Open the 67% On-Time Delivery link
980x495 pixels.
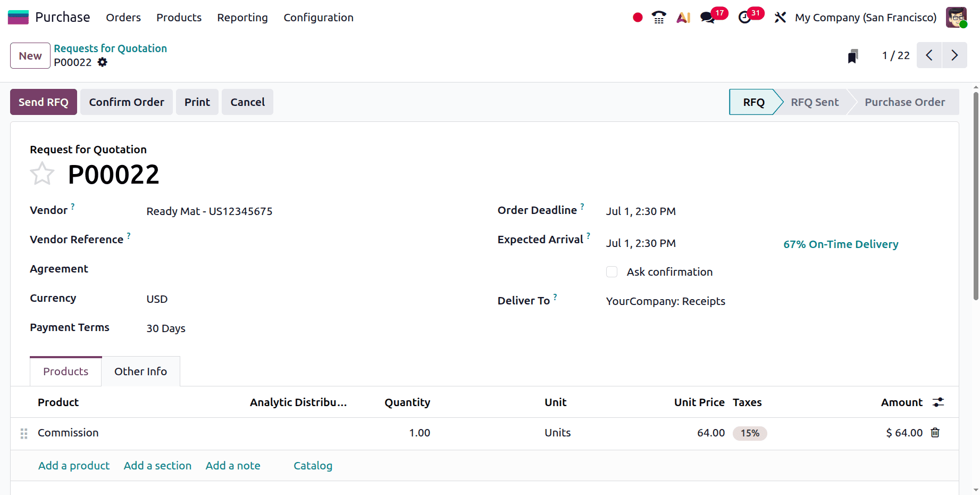(x=841, y=244)
